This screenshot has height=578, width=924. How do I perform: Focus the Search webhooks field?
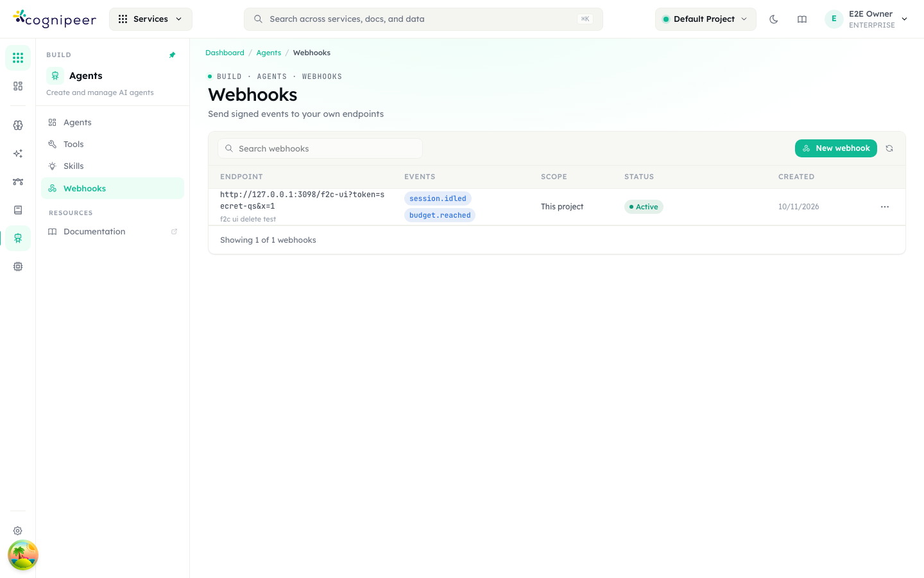pyautogui.click(x=320, y=148)
